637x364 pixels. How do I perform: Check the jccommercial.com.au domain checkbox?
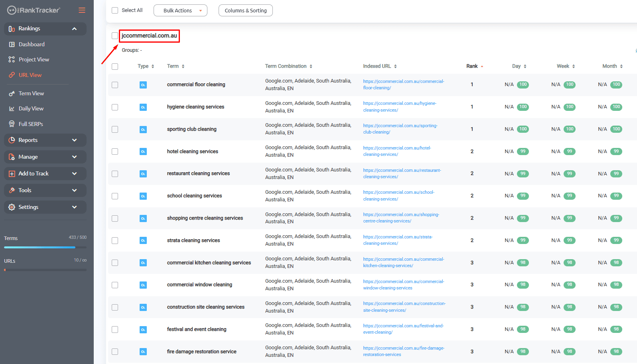(x=115, y=36)
